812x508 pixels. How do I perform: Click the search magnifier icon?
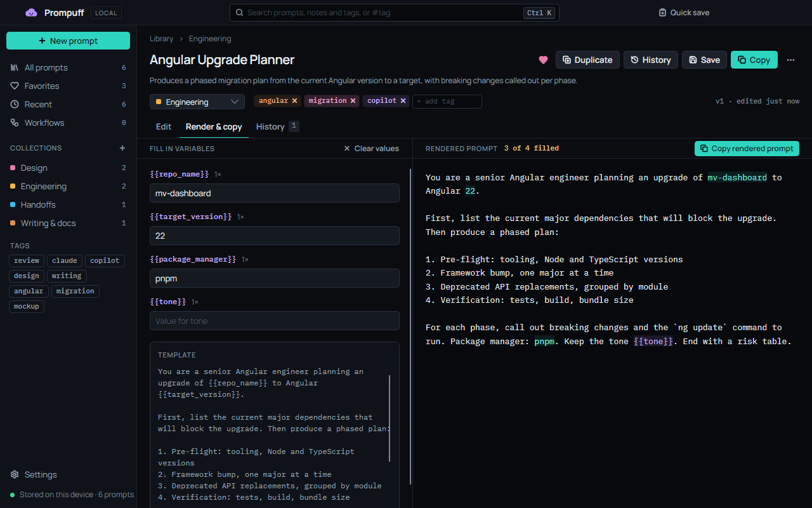click(240, 13)
